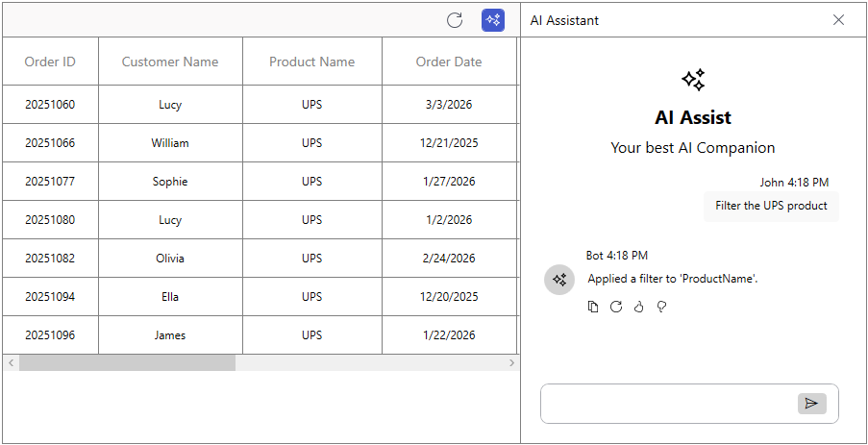Click thumbs up on the bot response
The width and height of the screenshot is (868, 445).
pyautogui.click(x=639, y=307)
